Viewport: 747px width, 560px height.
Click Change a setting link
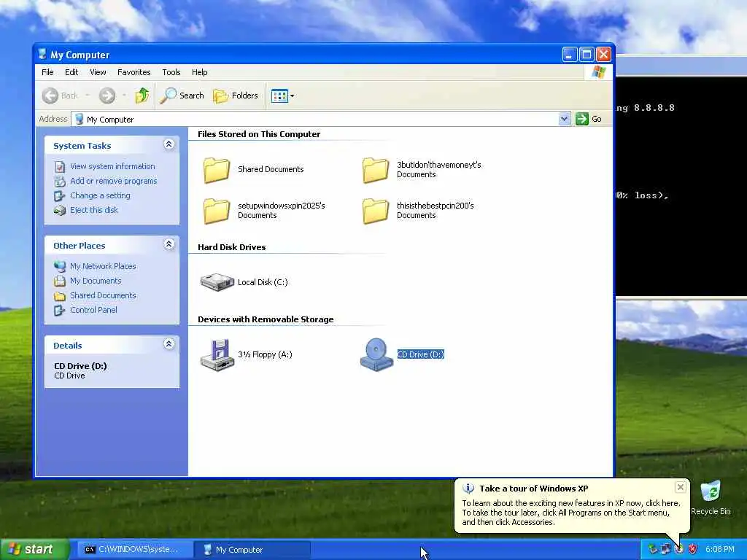tap(100, 195)
